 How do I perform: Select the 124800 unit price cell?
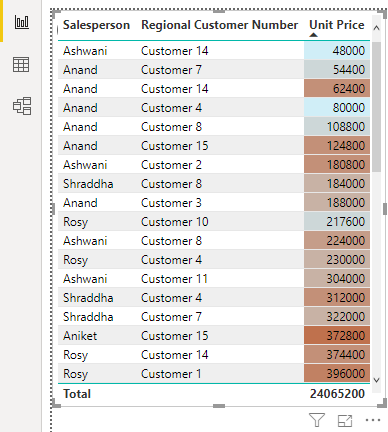tap(337, 146)
